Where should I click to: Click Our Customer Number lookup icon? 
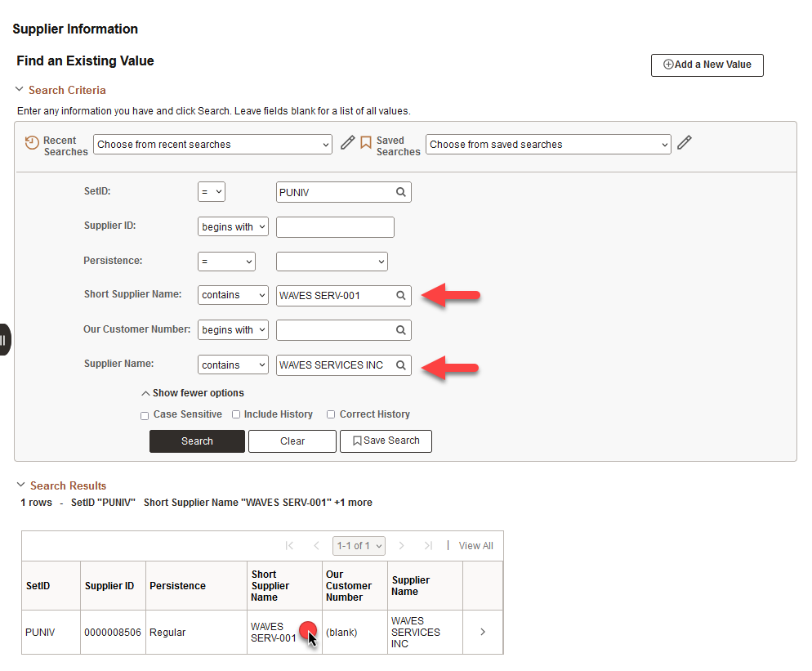pos(401,330)
